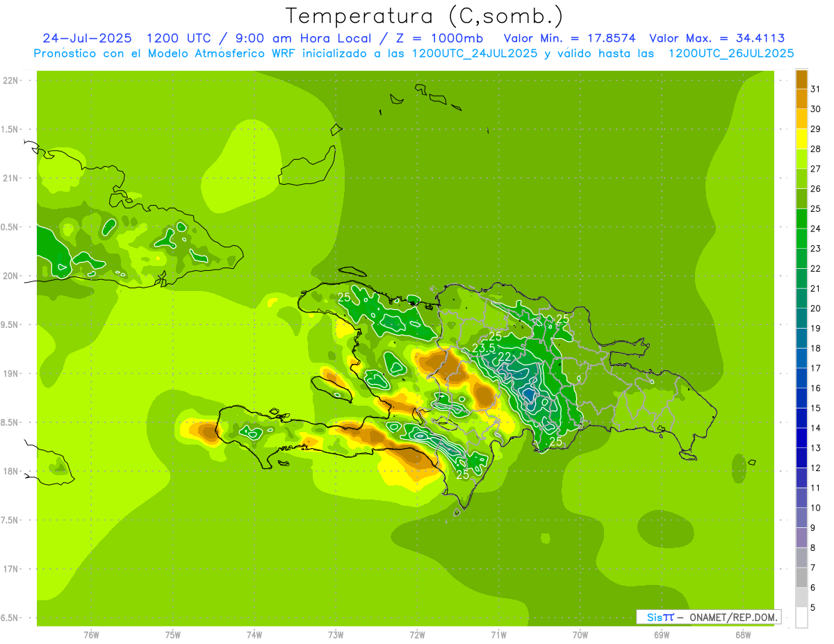Click the colorbar value label "16"

tap(816, 388)
